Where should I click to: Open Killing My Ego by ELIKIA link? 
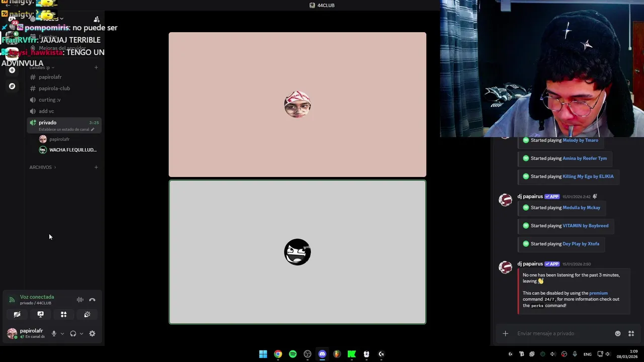[x=588, y=176]
